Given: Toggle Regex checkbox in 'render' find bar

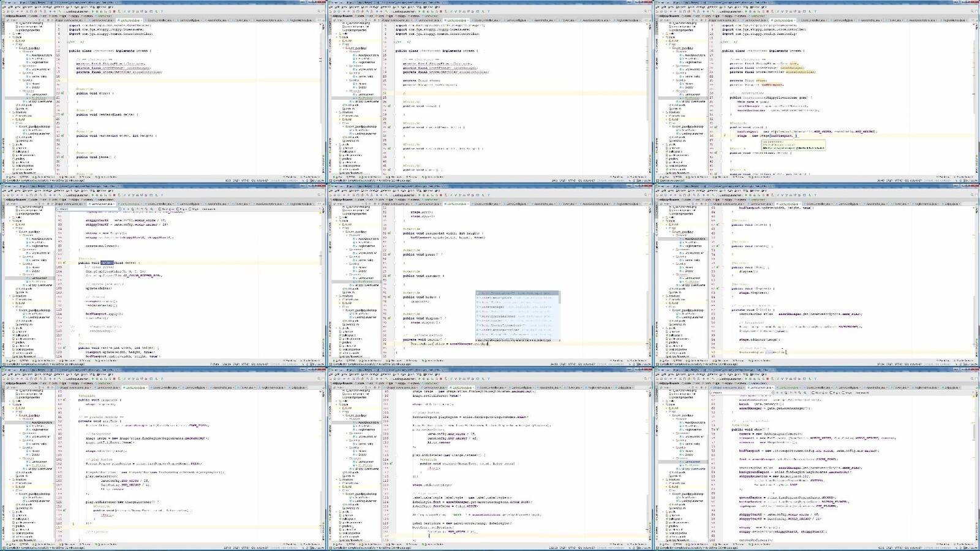Looking at the screenshot, I should pos(178,209).
